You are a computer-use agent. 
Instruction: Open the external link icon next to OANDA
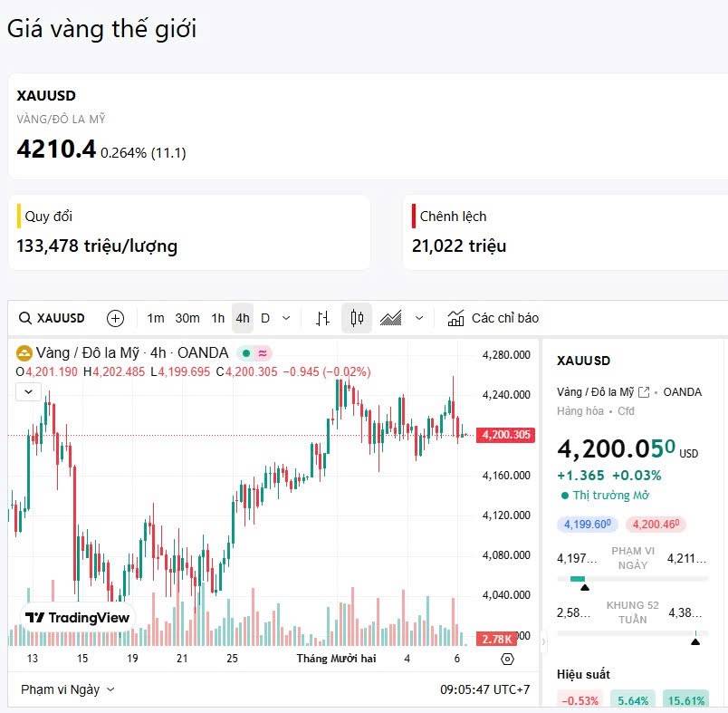pos(642,391)
